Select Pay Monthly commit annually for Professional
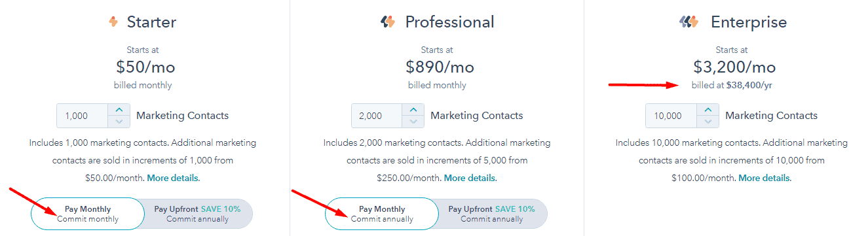Image resolution: width=868 pixels, height=236 pixels. (381, 214)
